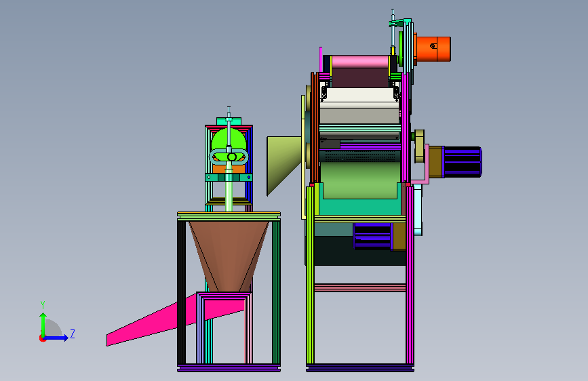Pick the bright green dome in small unit
This screenshot has width=588, height=381.
(x=229, y=139)
